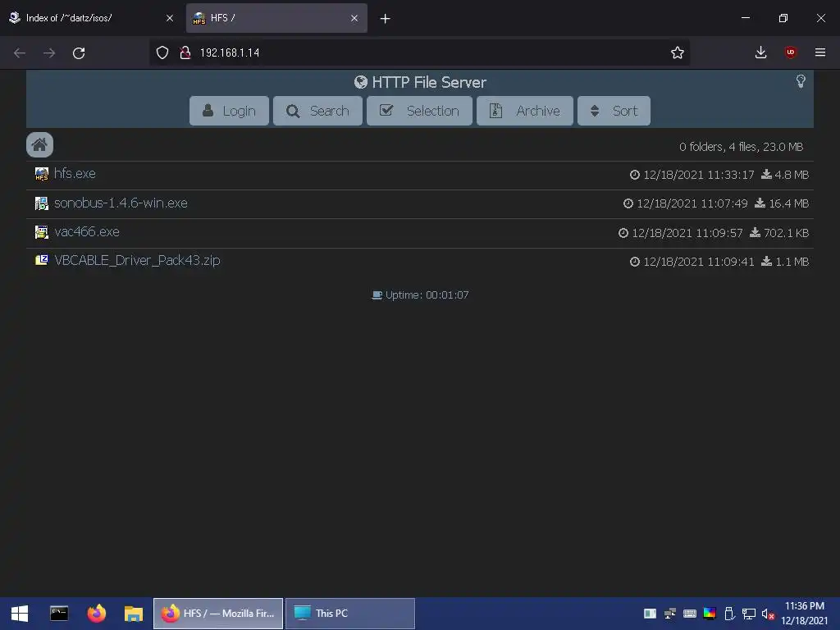Click the touch keyboard tray icon
This screenshot has width=840, height=630.
(x=690, y=614)
